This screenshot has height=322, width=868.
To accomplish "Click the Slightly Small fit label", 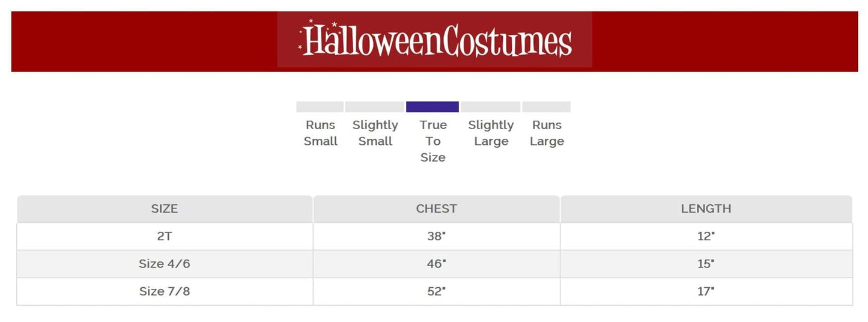I will [x=375, y=133].
